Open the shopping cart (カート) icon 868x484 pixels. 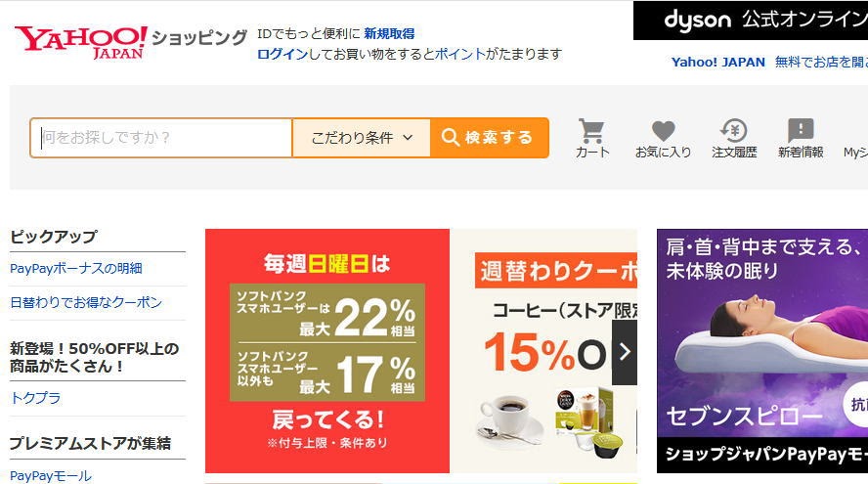pyautogui.click(x=591, y=139)
